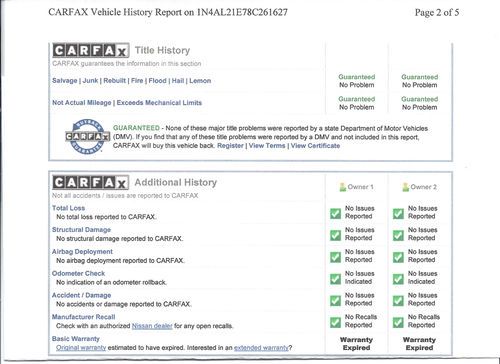
Task: Click 'No airbag deployment reported to CARFAX' text
Action: pos(120,260)
